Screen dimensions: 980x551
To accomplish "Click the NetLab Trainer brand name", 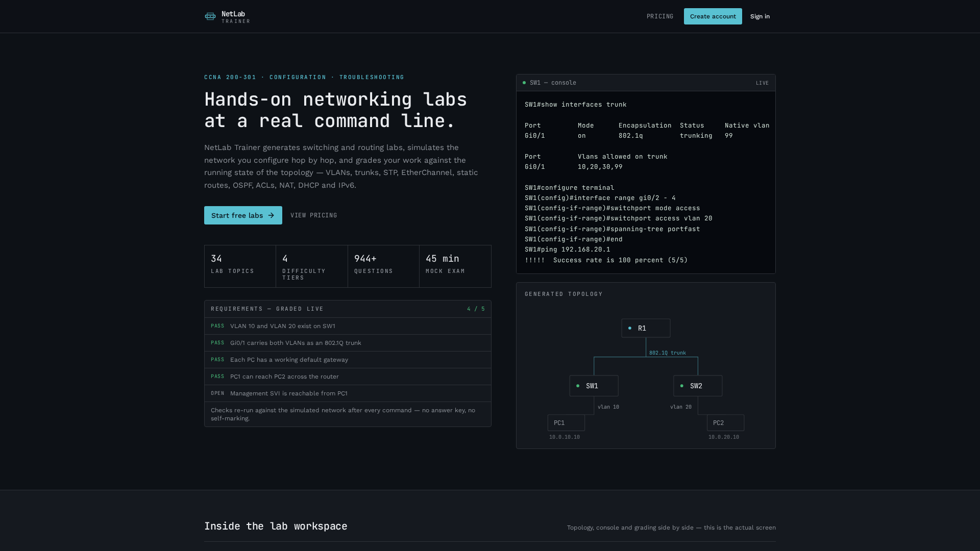I will pyautogui.click(x=236, y=17).
